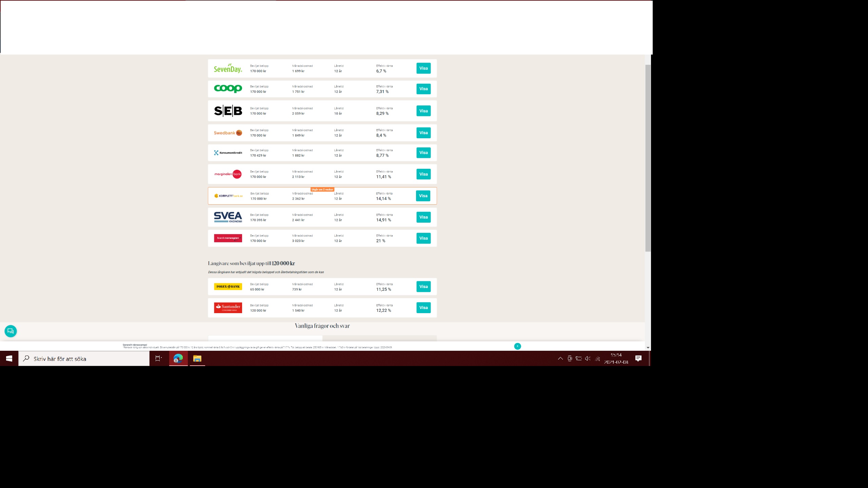Image resolution: width=868 pixels, height=488 pixels.
Task: Click the SevenDay lender logo
Action: point(228,68)
